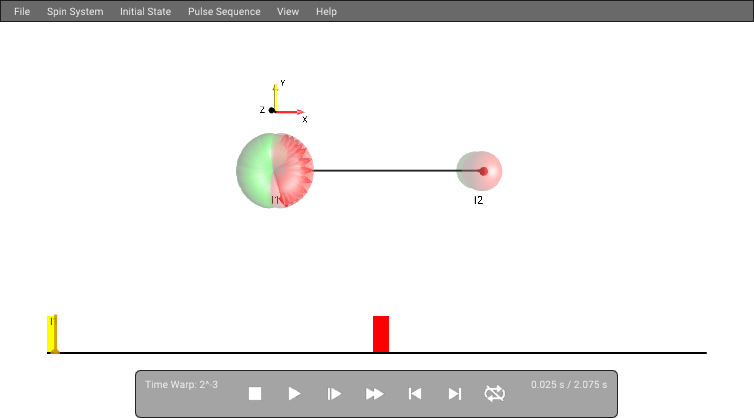
Task: Step forward one frame
Action: (334, 394)
